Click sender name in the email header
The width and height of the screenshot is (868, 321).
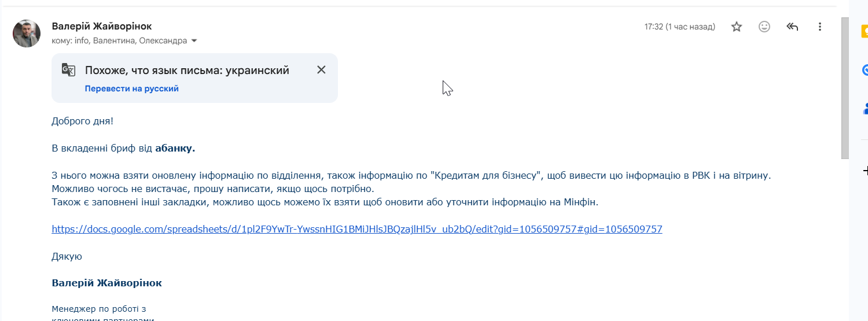102,27
